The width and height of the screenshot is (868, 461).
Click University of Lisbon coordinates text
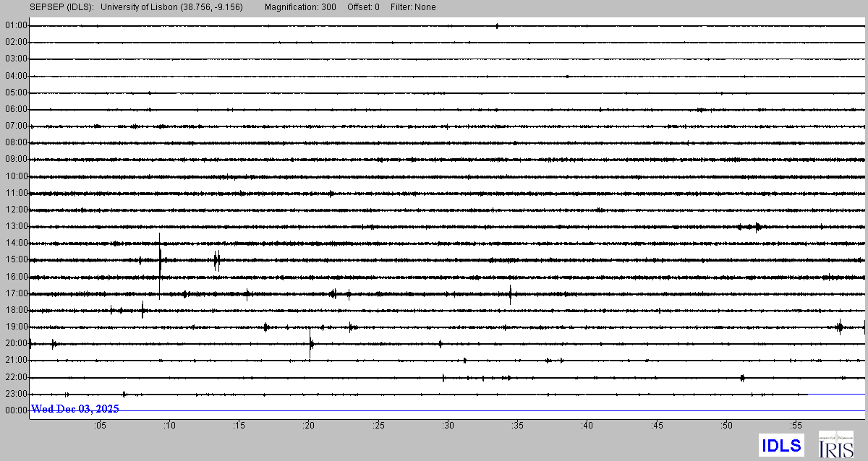(171, 7)
